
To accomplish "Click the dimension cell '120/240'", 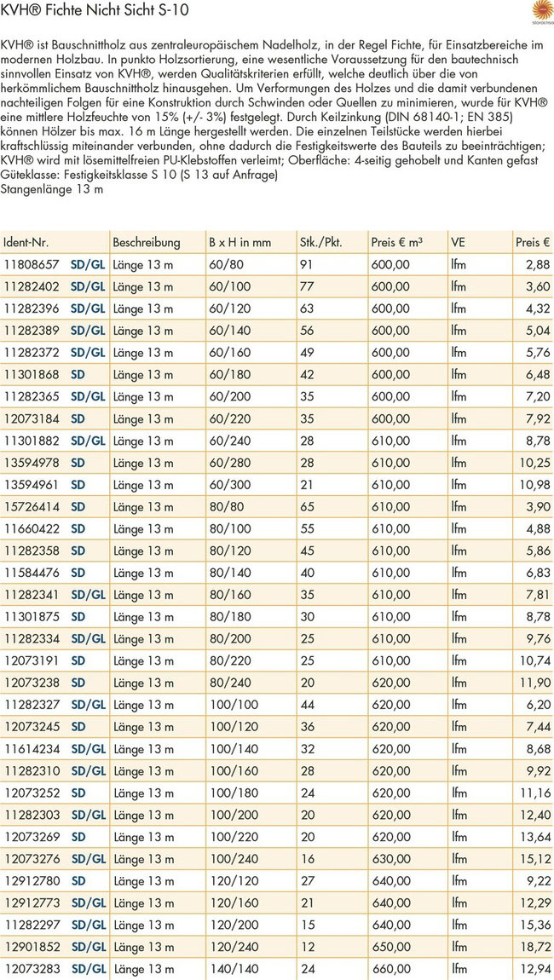I will pos(233,947).
